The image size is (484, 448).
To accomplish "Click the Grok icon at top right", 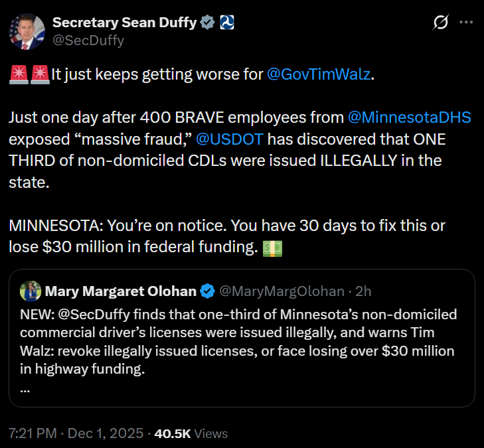I will [x=440, y=23].
